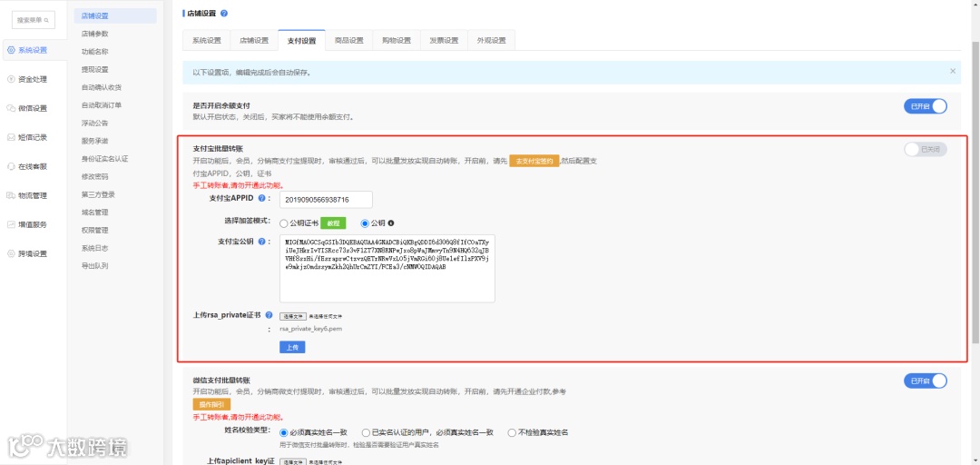Open 增值服务 sidebar section
The width and height of the screenshot is (980, 465).
click(x=27, y=224)
